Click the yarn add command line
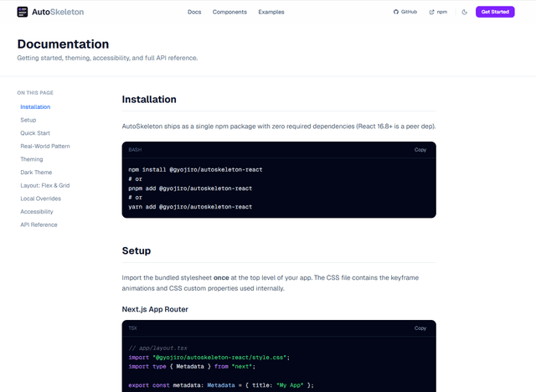Screen dimensions: 536x392 pos(190,207)
